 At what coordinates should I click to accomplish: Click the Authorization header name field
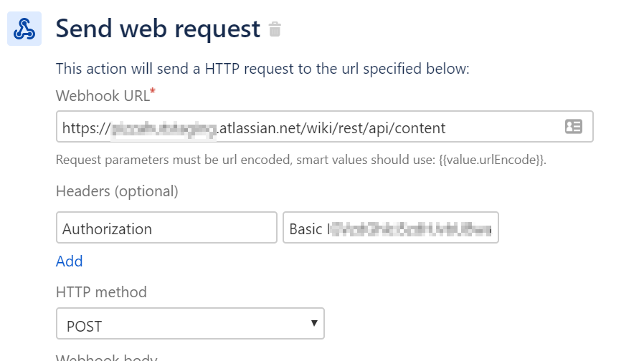[x=166, y=228]
